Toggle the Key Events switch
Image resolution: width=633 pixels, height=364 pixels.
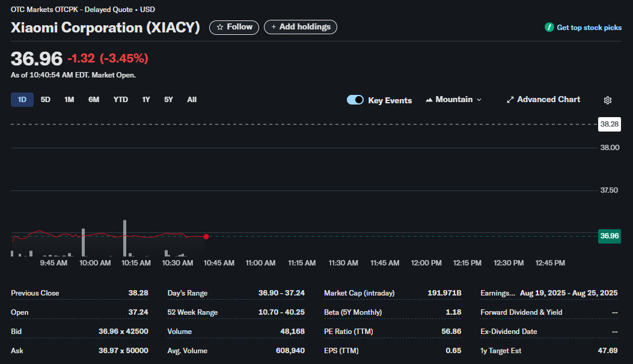click(355, 100)
